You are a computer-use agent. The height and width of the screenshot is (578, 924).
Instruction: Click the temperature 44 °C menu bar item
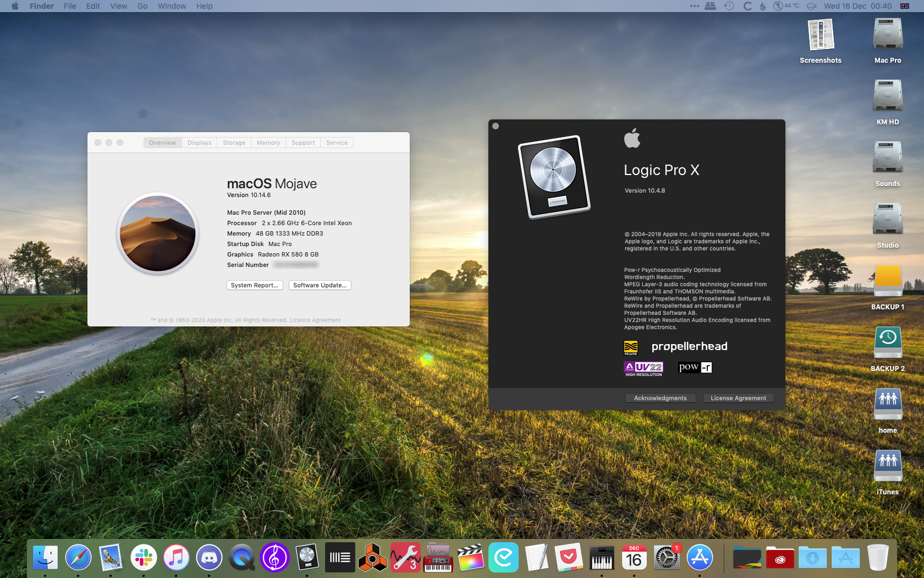[x=786, y=6]
